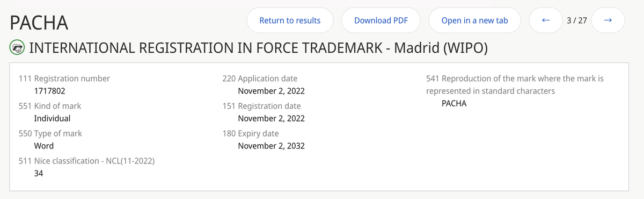The height and width of the screenshot is (199, 644).
Task: Click the Application date November 2, 2022 value
Action: pyautogui.click(x=271, y=91)
